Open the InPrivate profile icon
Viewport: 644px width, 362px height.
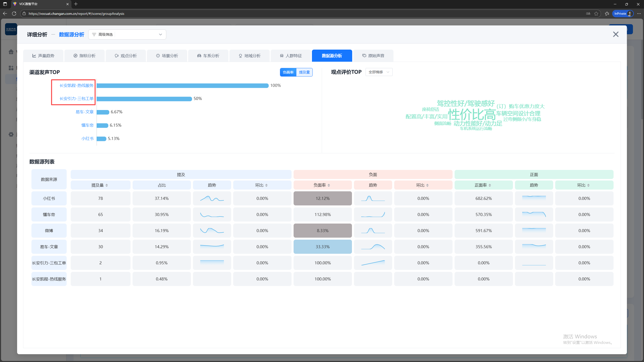point(630,14)
